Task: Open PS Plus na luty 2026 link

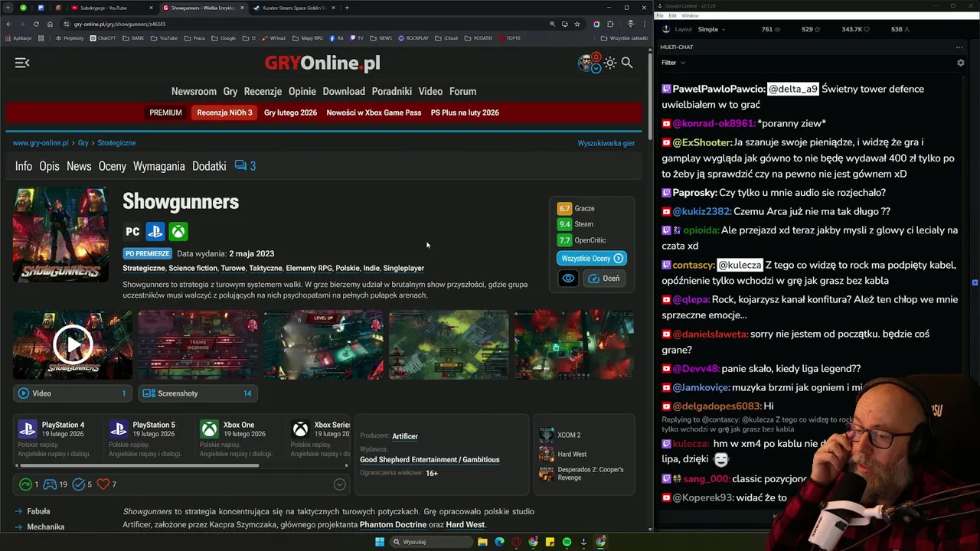Action: pos(465,112)
